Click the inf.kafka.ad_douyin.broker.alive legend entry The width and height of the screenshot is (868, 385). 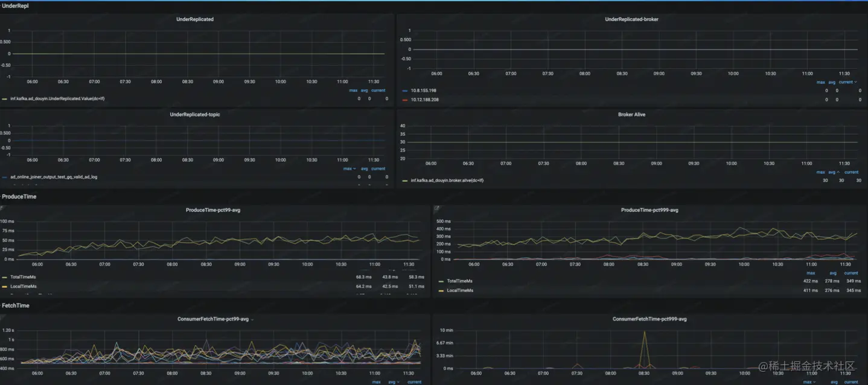tap(447, 180)
